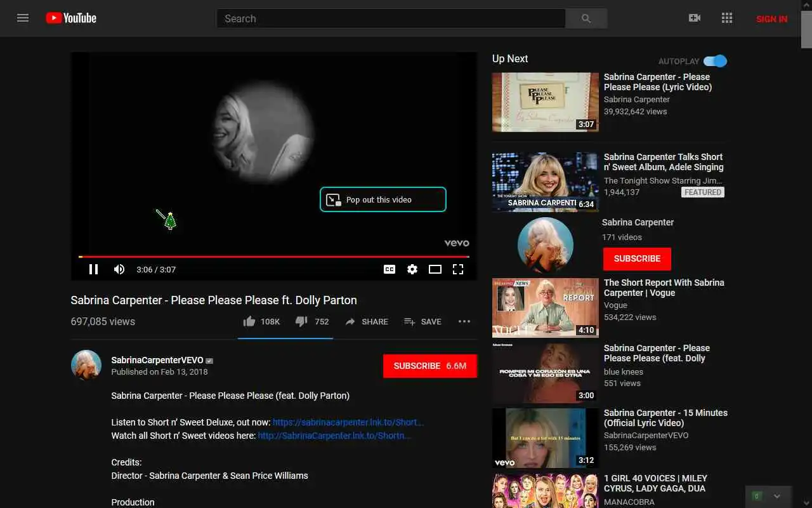Open Vogue channel name under Short Report

click(x=615, y=305)
